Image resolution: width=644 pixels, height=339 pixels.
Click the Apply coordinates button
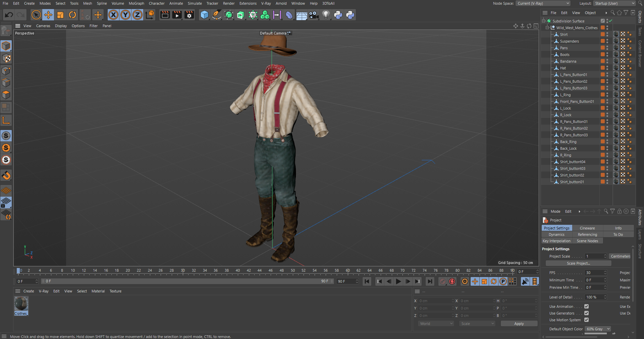click(x=519, y=324)
